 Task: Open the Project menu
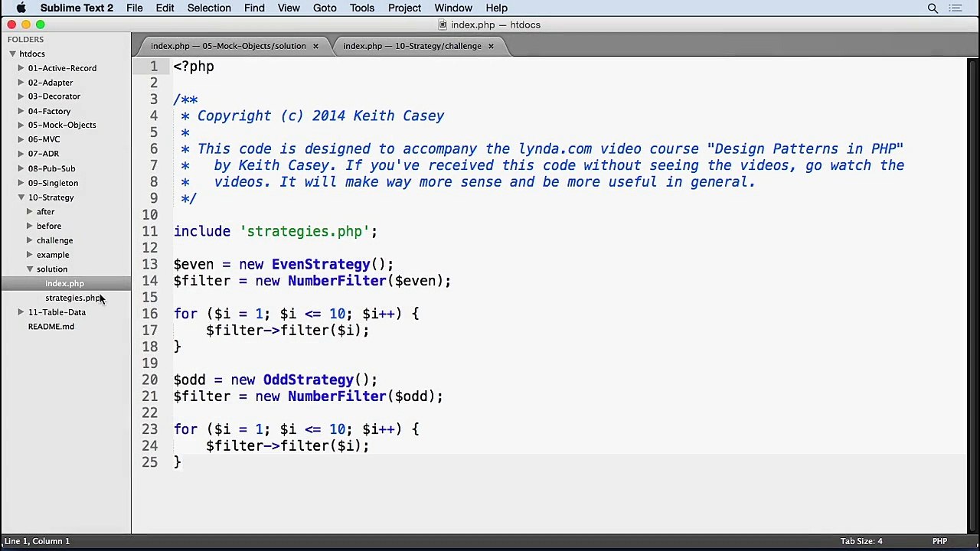point(404,8)
